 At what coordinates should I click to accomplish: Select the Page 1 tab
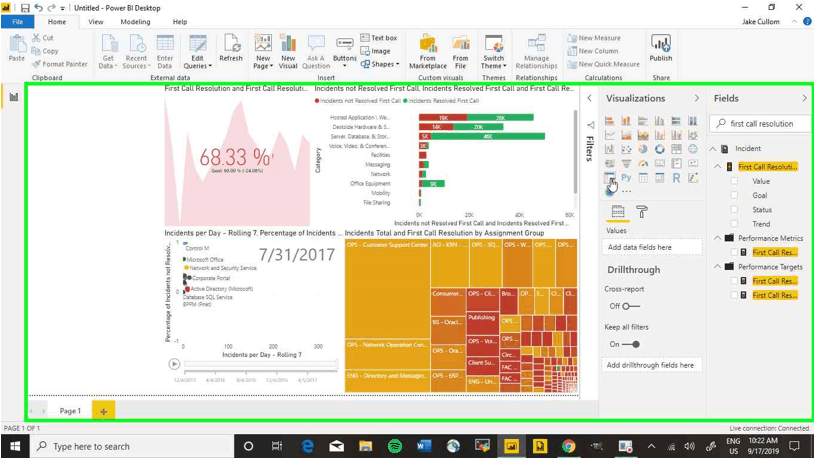click(70, 411)
